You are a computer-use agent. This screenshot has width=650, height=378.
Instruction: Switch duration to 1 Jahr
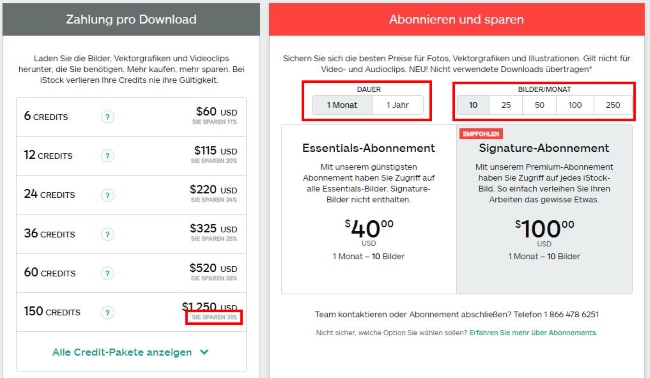click(x=398, y=105)
